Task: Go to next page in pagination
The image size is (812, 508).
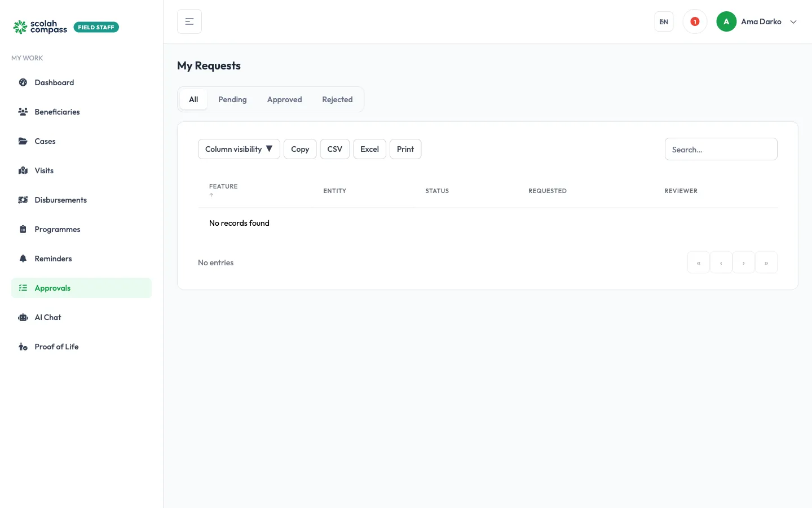Action: pyautogui.click(x=744, y=262)
